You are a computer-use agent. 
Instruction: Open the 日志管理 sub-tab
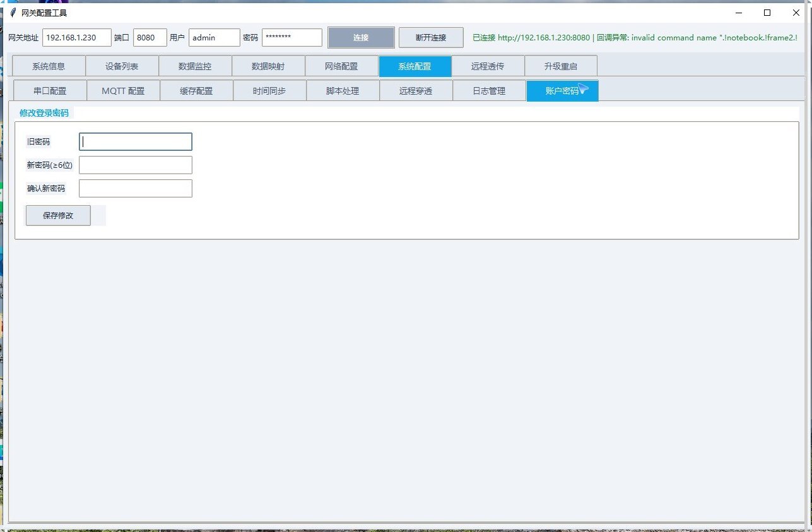[489, 91]
